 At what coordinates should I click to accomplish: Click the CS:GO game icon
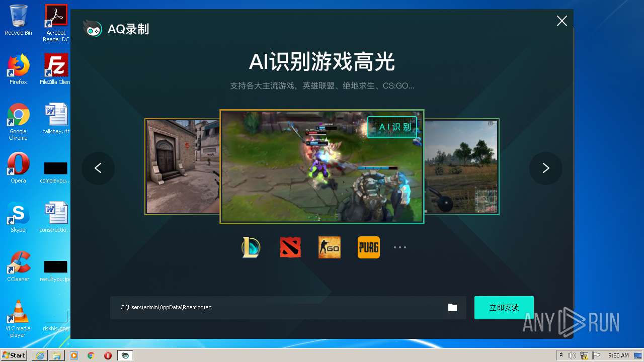(330, 247)
